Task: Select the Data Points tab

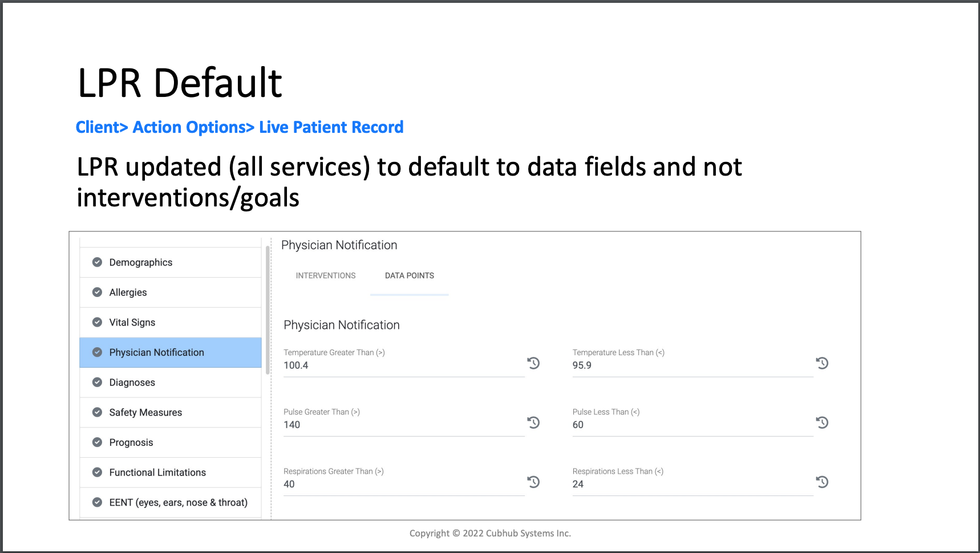Action: [x=410, y=275]
